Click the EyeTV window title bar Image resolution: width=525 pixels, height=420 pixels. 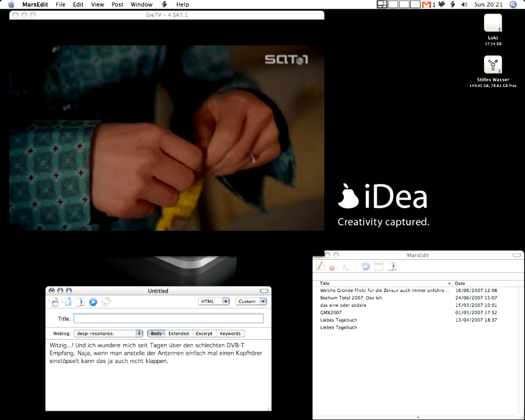pos(167,15)
